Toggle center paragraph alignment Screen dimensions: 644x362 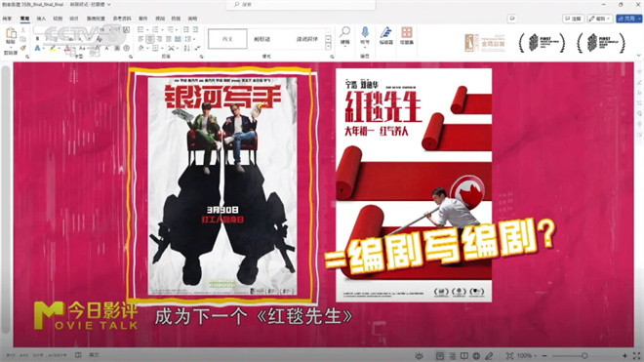150,39
